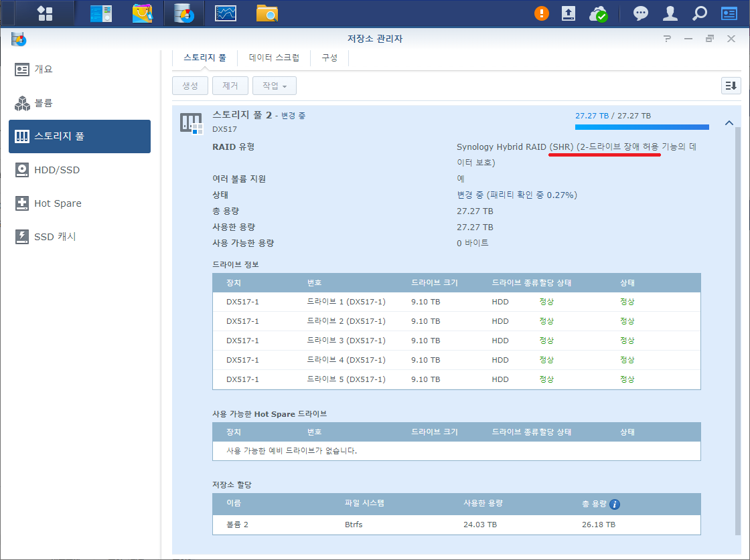View orange warning notification icon
The height and width of the screenshot is (560, 750).
(542, 13)
